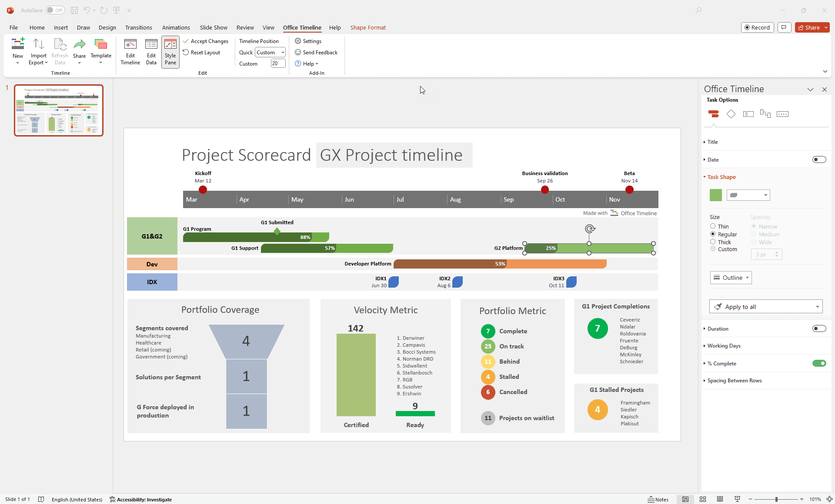Select the Developer Platform task bar

point(500,264)
